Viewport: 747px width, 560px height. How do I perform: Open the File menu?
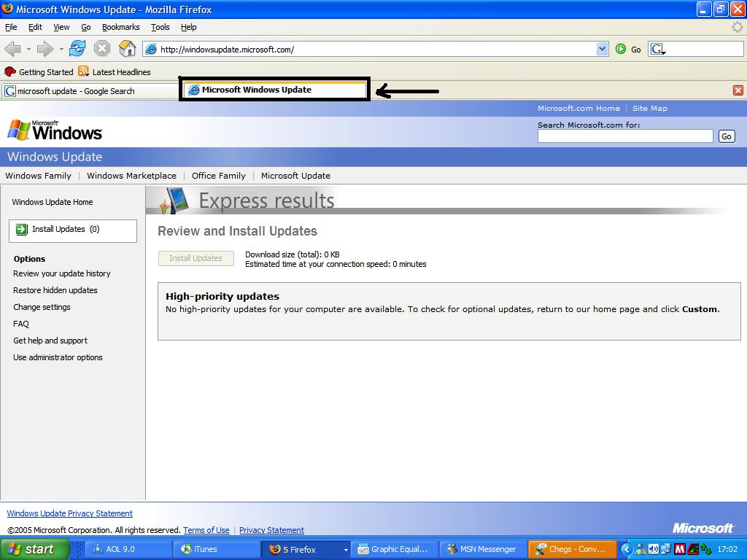coord(11,27)
